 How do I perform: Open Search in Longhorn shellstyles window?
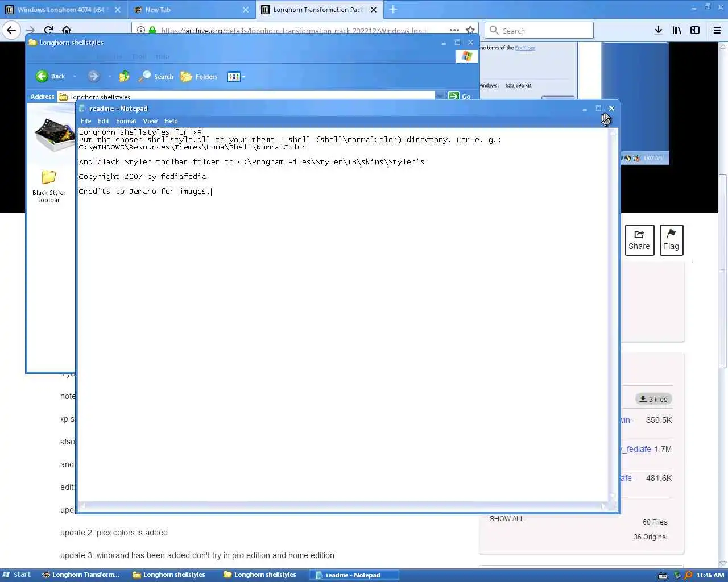[x=156, y=76]
